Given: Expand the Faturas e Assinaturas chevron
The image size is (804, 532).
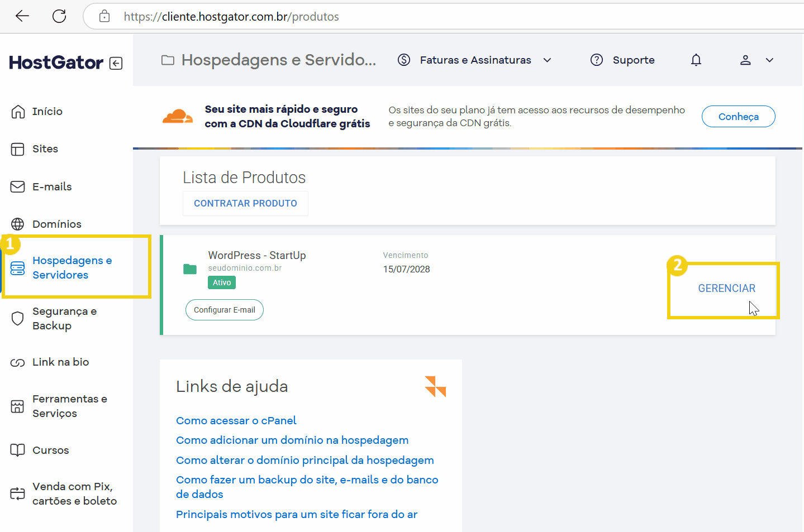Looking at the screenshot, I should coord(548,60).
